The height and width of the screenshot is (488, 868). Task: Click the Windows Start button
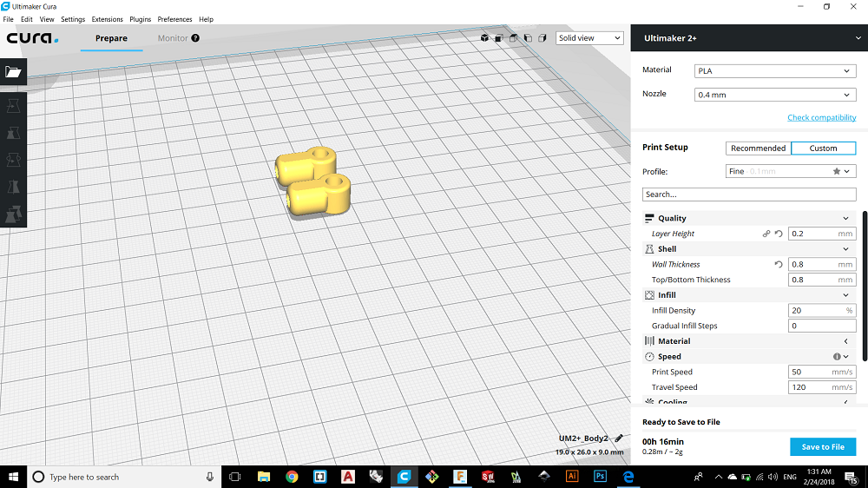(x=13, y=477)
